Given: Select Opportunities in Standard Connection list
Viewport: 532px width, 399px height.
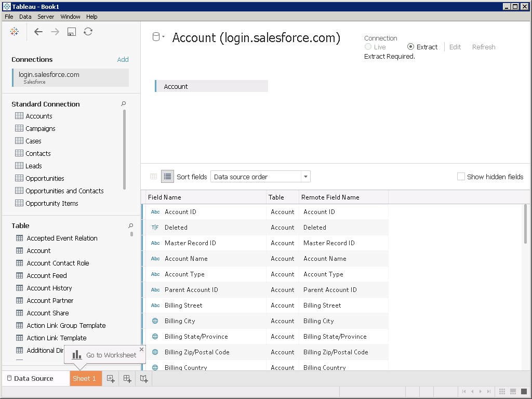Looking at the screenshot, I should tap(45, 178).
